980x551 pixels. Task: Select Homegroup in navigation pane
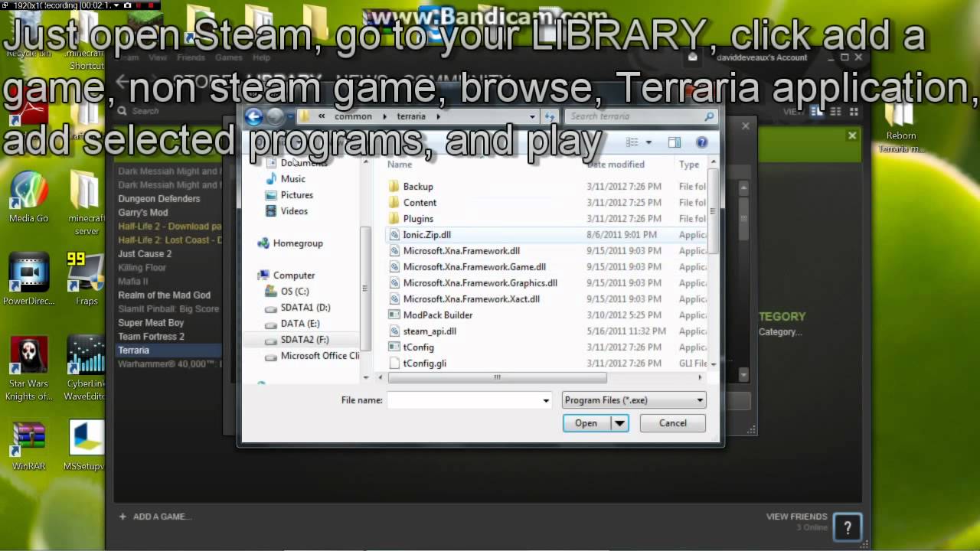298,243
